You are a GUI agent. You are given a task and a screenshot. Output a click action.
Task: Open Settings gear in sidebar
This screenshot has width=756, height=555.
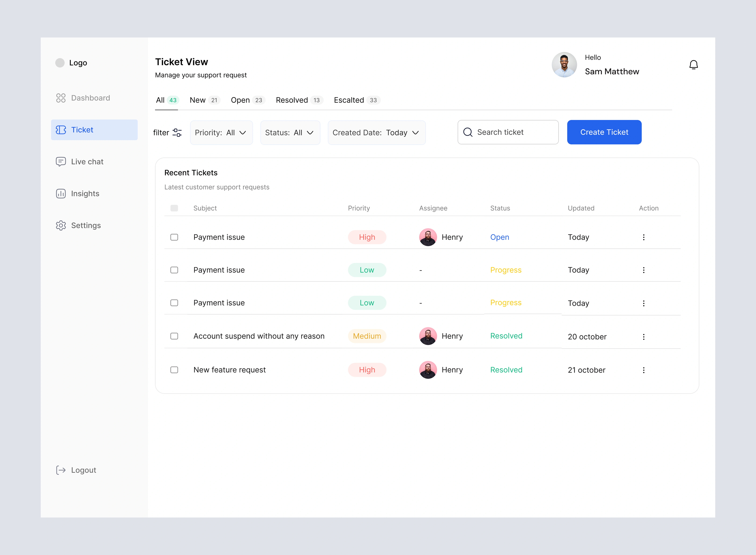[61, 225]
